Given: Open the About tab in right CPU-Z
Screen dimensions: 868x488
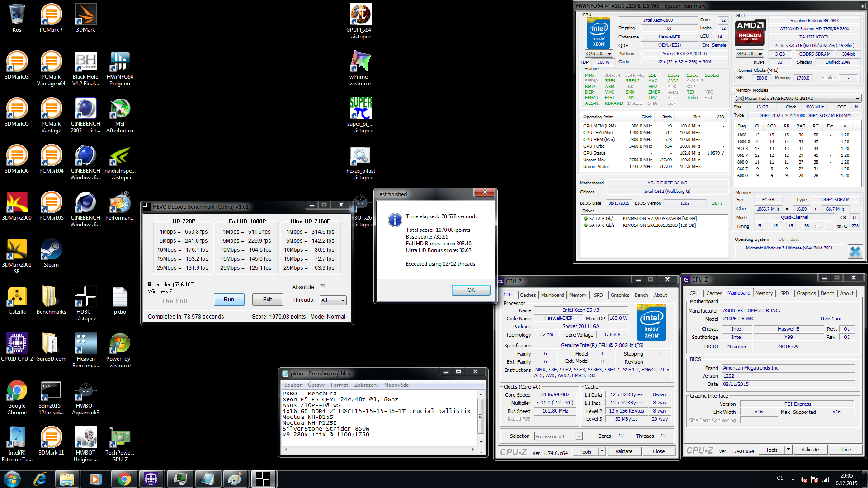Looking at the screenshot, I should pyautogui.click(x=847, y=293).
